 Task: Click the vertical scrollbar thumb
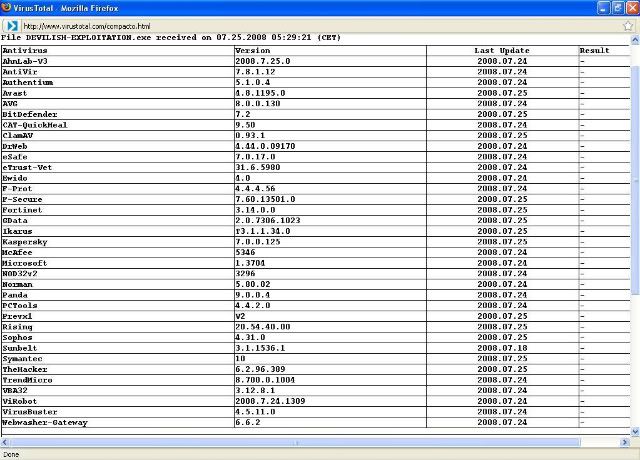(635, 180)
